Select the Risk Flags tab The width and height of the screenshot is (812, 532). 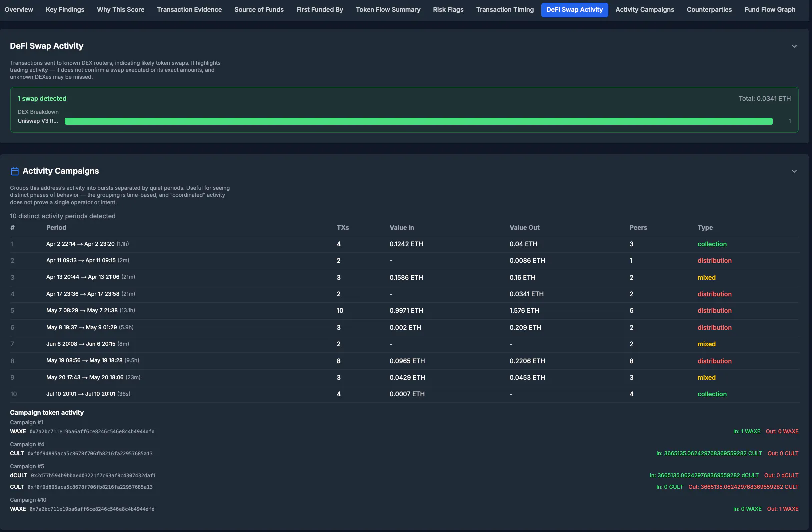coord(448,10)
